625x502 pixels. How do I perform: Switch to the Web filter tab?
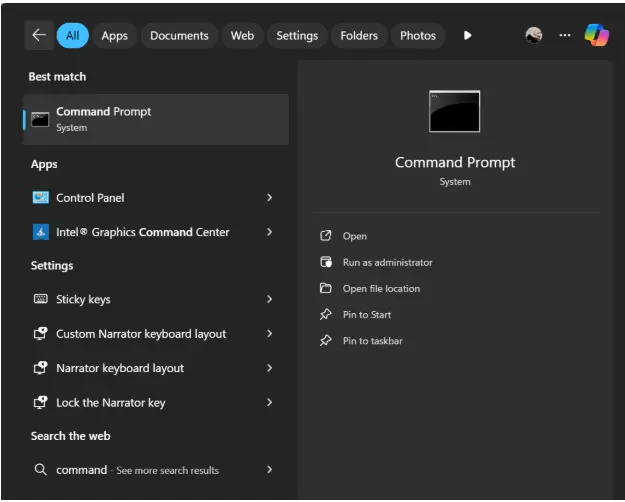[242, 35]
